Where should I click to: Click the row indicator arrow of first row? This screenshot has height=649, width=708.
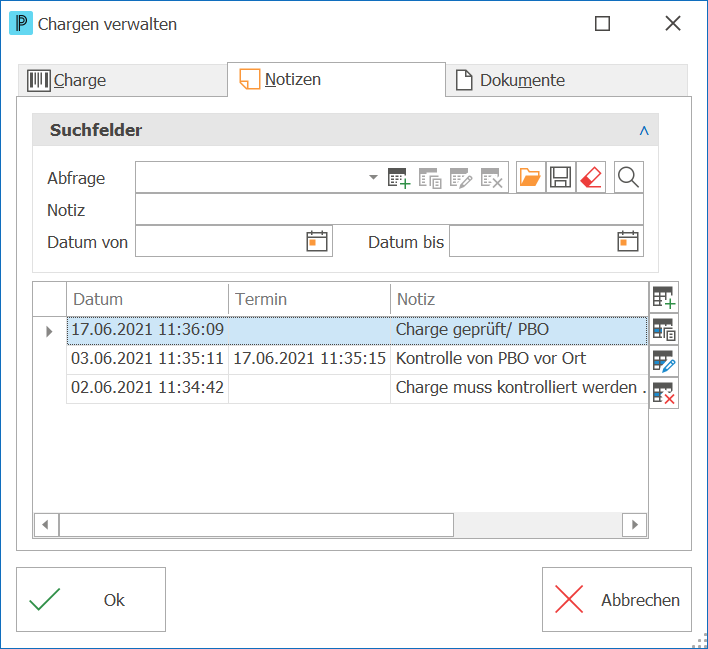(x=49, y=332)
